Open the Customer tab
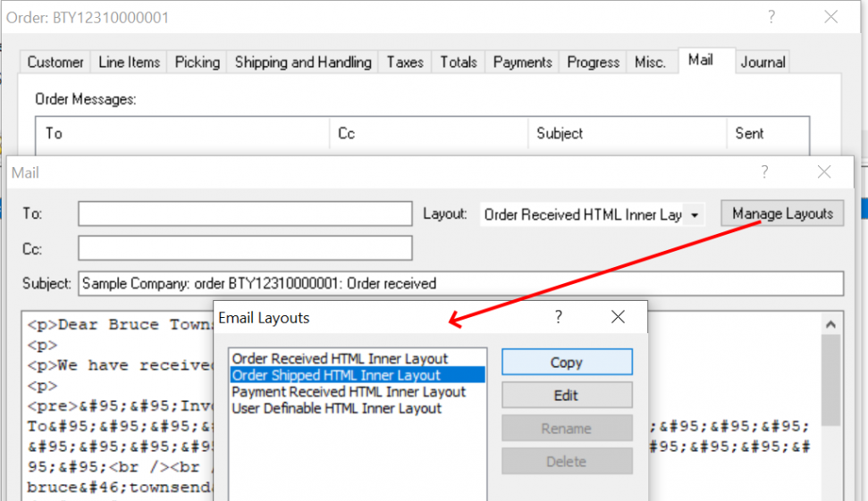Viewport: 868px width, 501px height. (55, 62)
